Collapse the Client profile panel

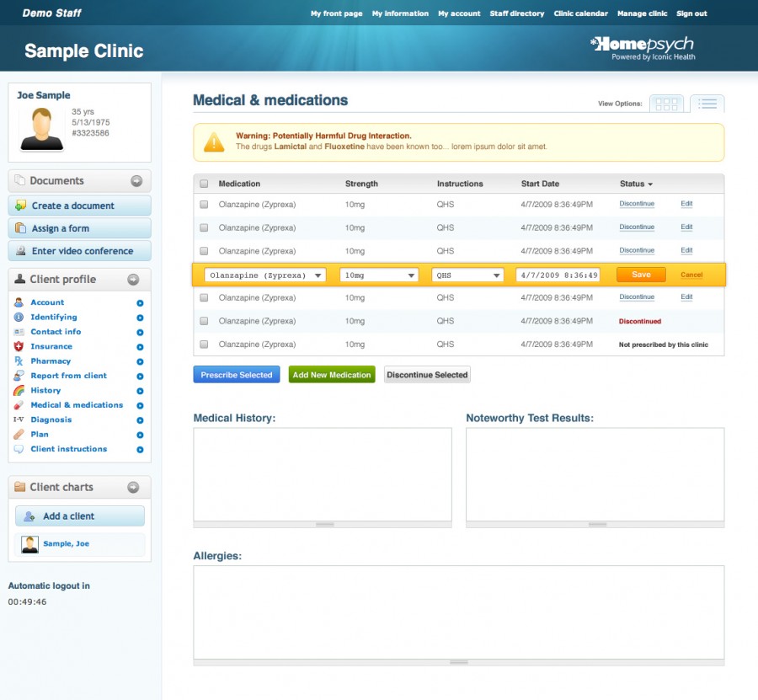point(133,280)
